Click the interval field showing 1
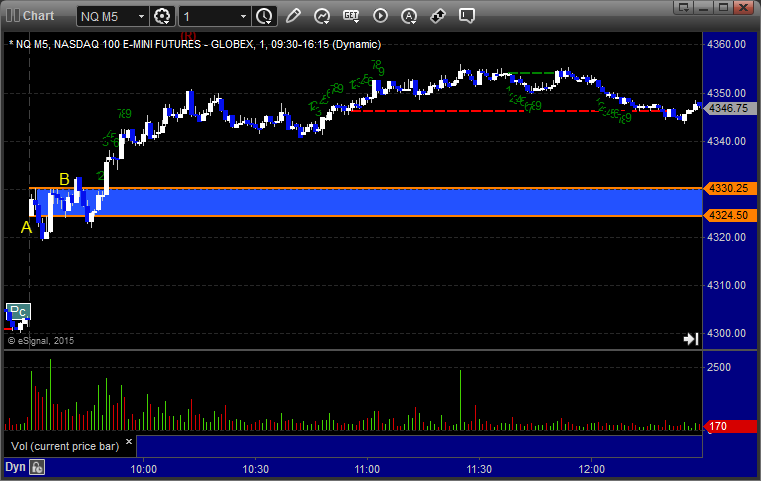Image resolution: width=761 pixels, height=481 pixels. (215, 17)
